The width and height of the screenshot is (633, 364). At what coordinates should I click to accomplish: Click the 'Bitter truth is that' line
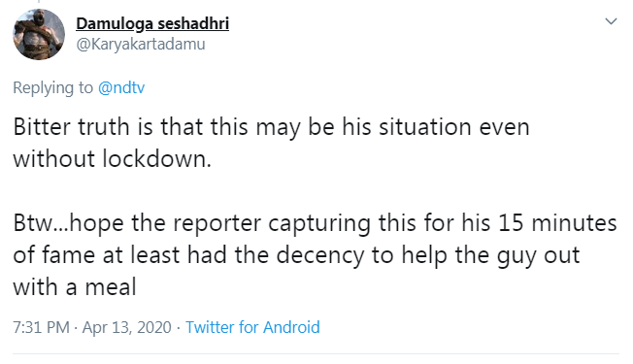tap(271, 127)
